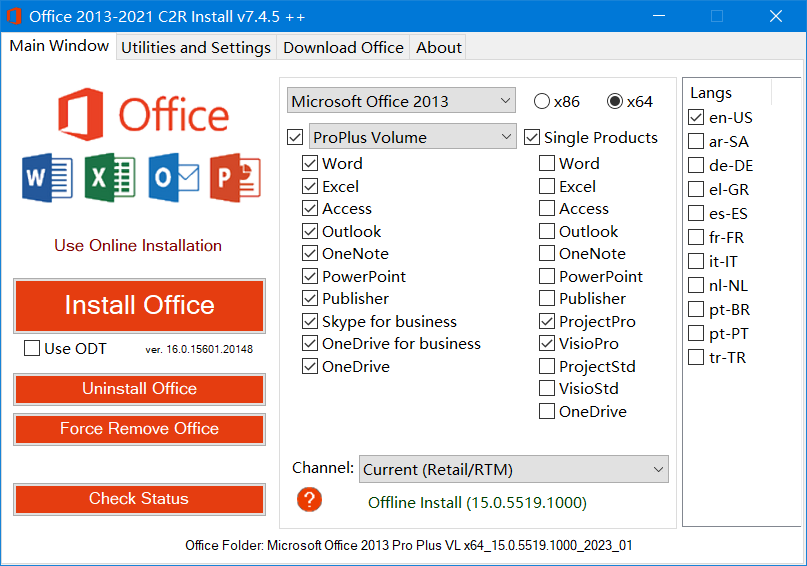Check the VisioStd checkbox
The image size is (807, 566).
547,388
